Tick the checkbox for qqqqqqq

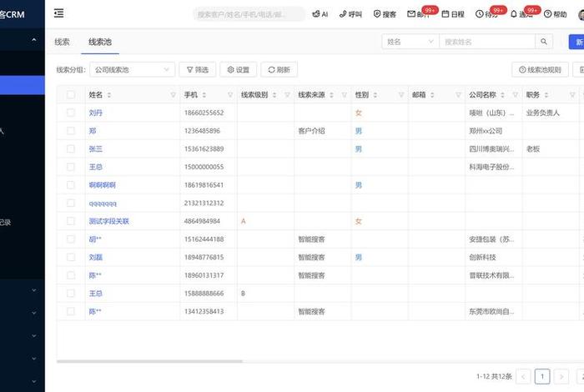pyautogui.click(x=71, y=203)
